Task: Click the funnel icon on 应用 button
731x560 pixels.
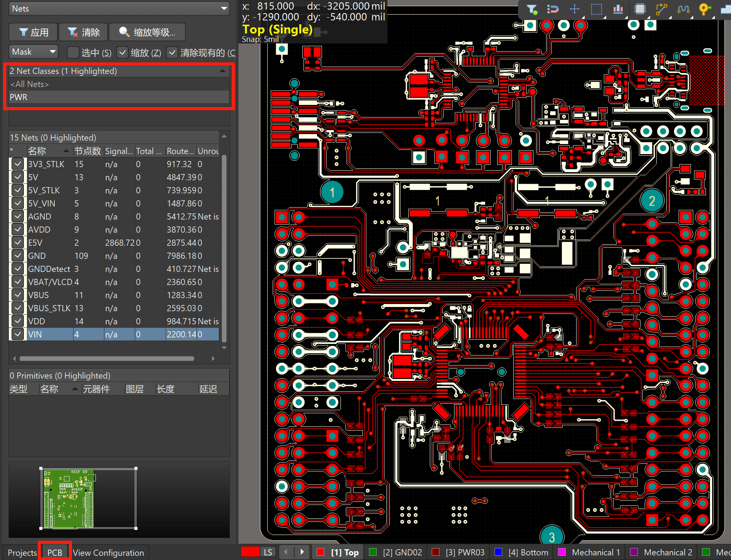Action: tap(23, 32)
